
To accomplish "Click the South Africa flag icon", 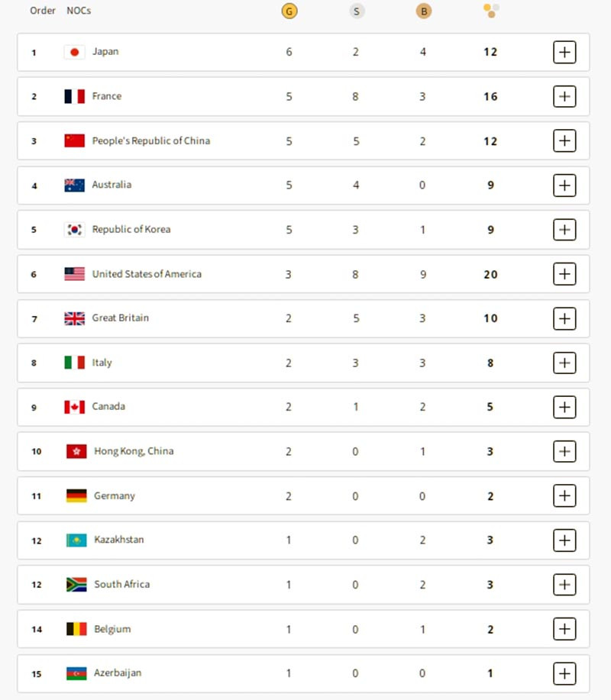I will coord(76,585).
